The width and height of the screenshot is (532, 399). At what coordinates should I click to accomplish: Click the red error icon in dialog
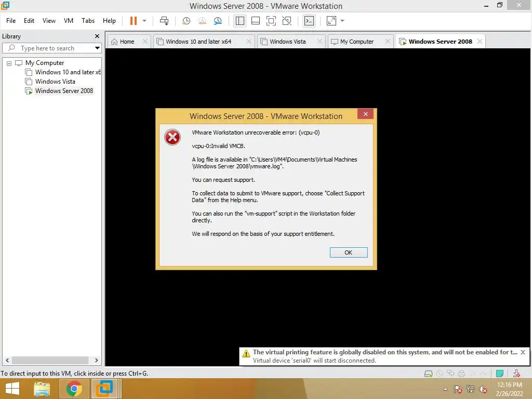(172, 137)
